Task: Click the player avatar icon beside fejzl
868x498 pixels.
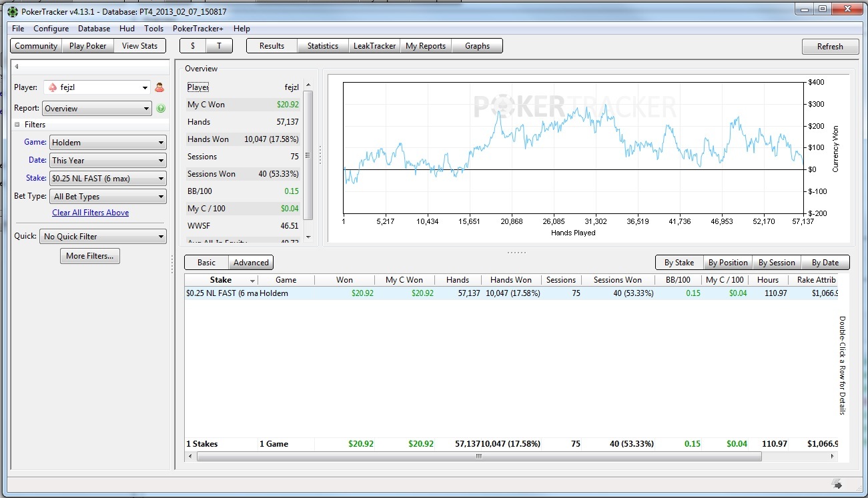Action: [159, 87]
